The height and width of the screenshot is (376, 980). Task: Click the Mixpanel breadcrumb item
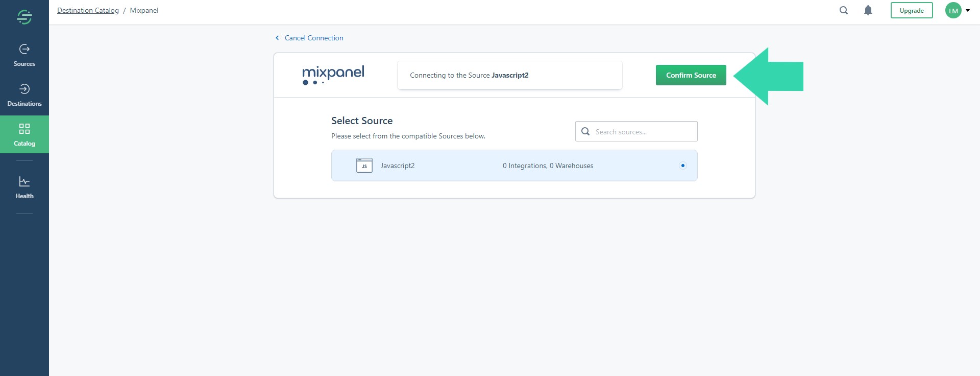coord(144,10)
